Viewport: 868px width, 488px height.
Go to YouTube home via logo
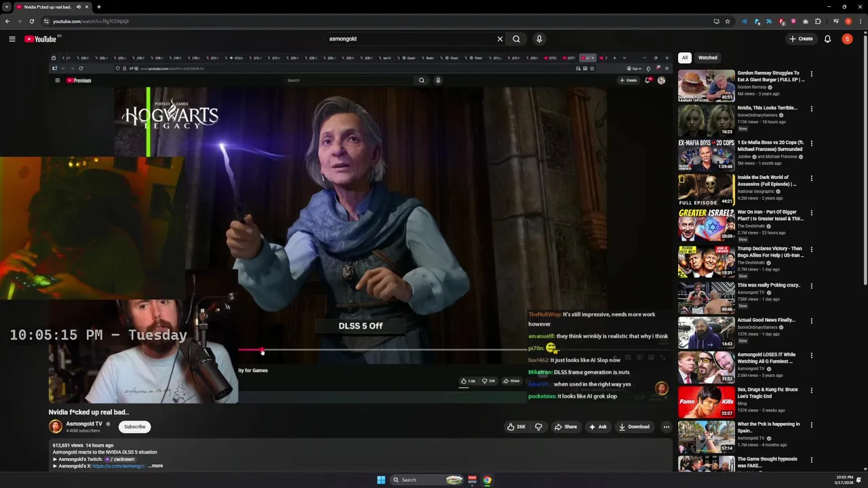[x=41, y=39]
